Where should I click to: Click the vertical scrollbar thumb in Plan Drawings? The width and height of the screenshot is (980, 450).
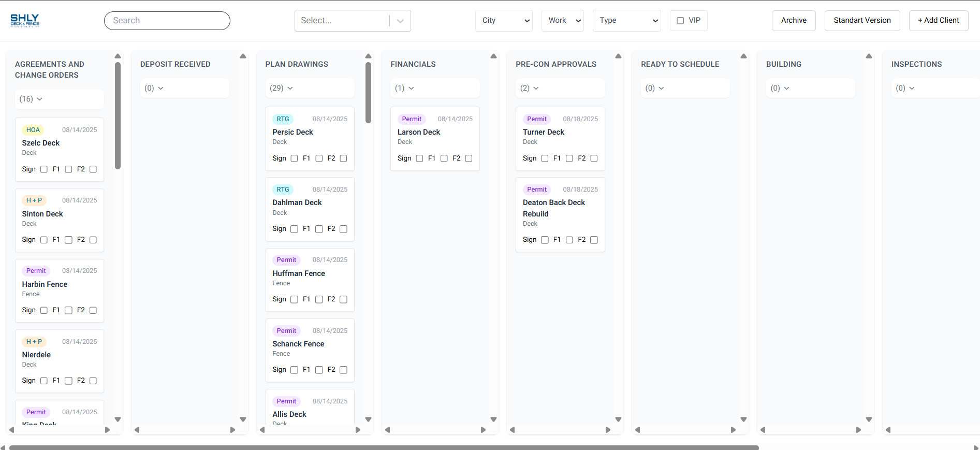point(368,93)
